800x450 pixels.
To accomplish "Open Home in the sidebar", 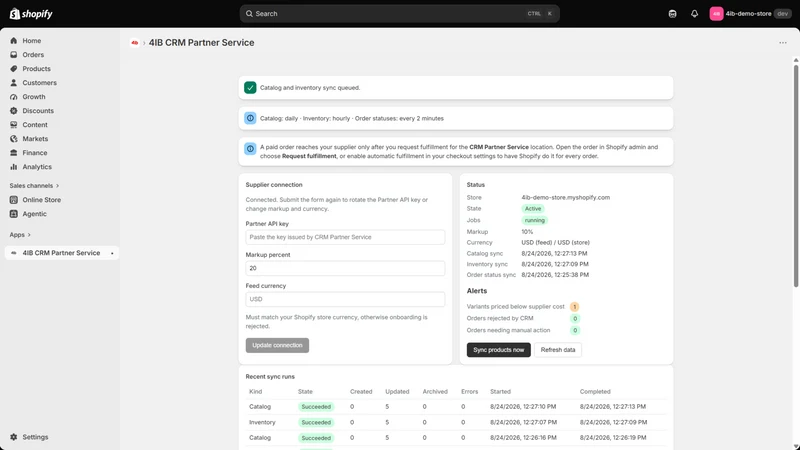I will point(32,40).
